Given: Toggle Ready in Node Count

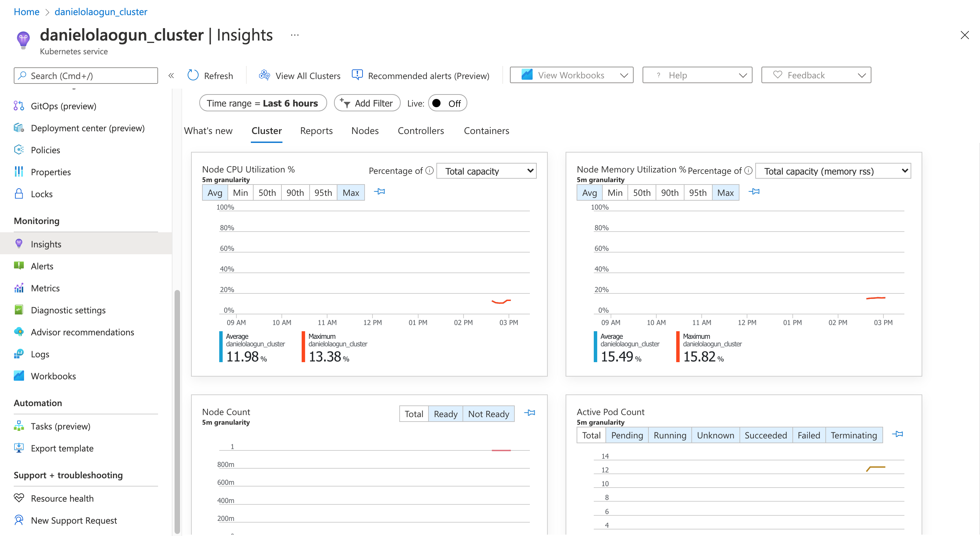Looking at the screenshot, I should tap(445, 414).
